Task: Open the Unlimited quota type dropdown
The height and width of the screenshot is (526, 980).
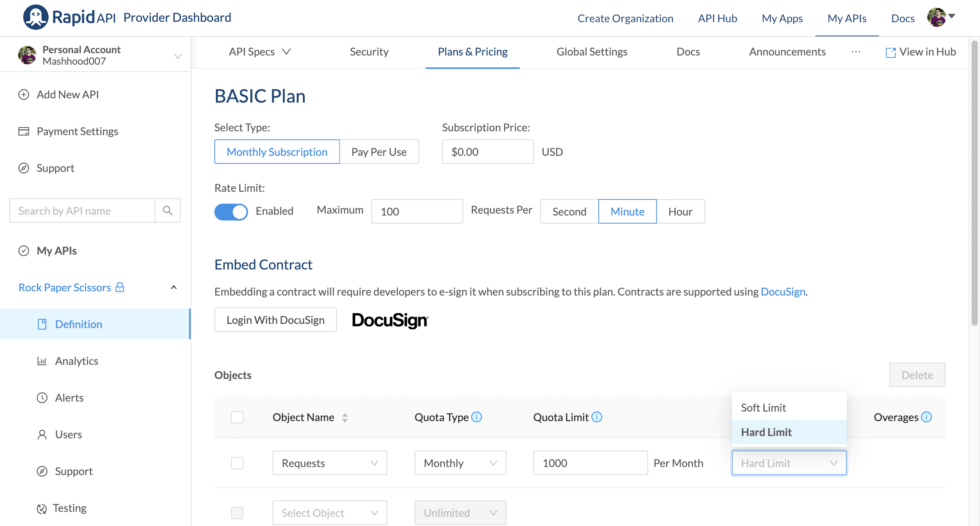Action: 460,513
